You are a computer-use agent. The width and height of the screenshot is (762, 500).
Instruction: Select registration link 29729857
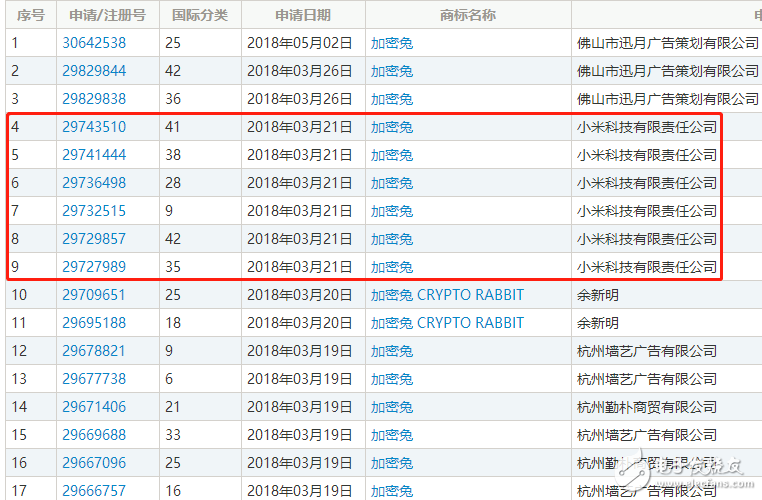tap(94, 239)
